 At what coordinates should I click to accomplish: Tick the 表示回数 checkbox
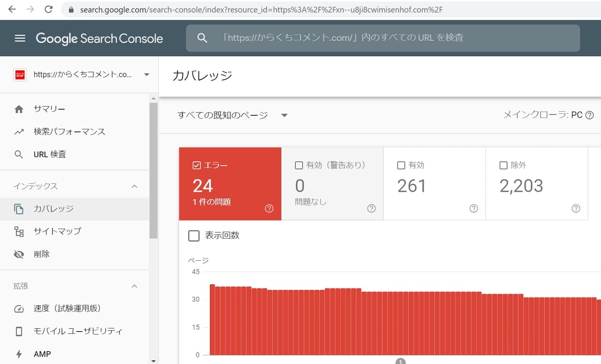[194, 235]
